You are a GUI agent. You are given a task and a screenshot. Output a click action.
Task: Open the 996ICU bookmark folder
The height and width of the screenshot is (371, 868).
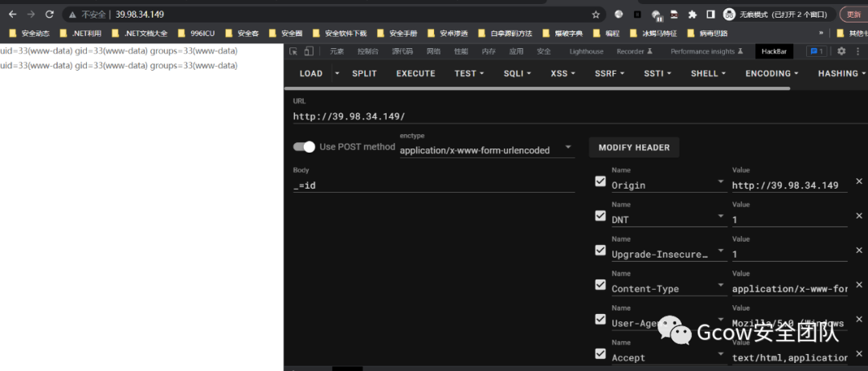pyautogui.click(x=196, y=33)
